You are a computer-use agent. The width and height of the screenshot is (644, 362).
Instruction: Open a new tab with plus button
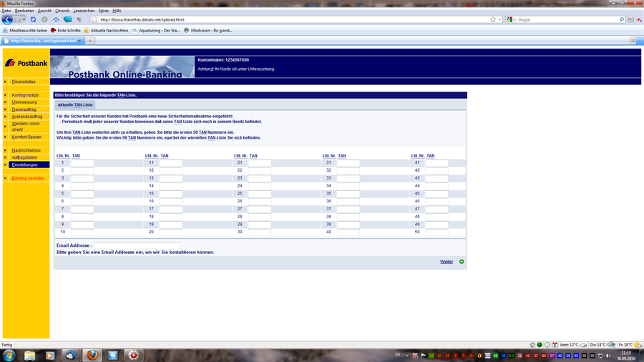point(90,41)
